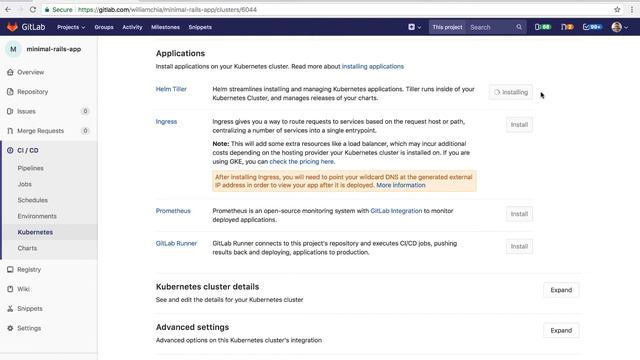This screenshot has width=640, height=360.
Task: Install the GitLab Runner application
Action: click(519, 246)
